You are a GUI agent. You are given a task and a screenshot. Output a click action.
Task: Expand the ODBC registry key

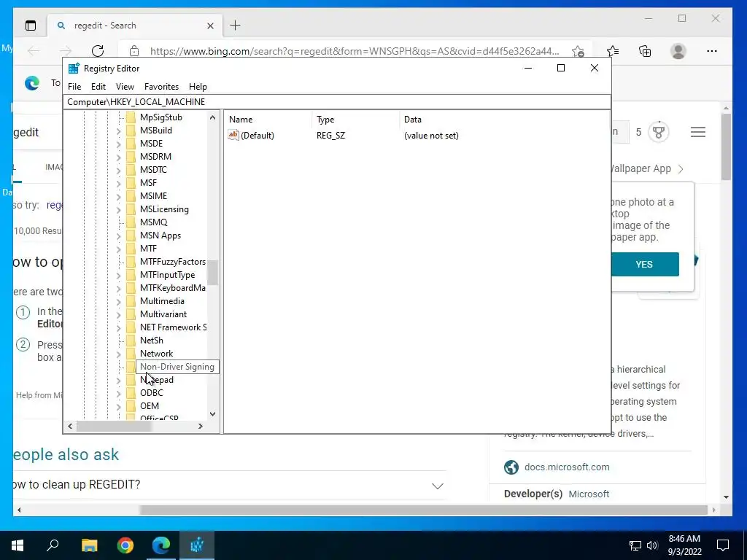(x=119, y=393)
